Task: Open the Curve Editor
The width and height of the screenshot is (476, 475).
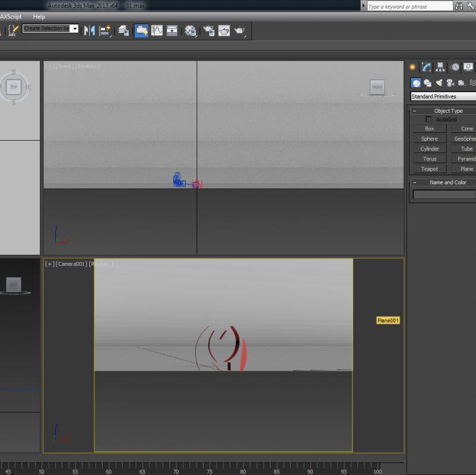Action: click(157, 30)
